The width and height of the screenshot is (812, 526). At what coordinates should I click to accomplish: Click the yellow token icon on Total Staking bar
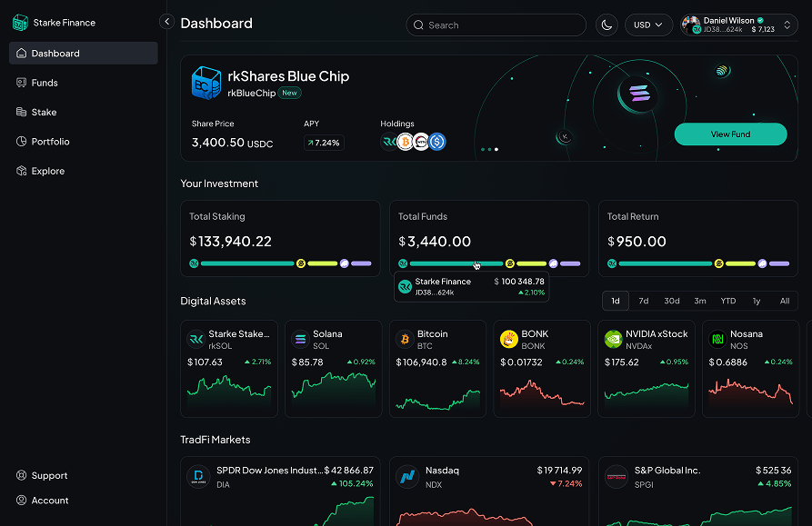300,263
